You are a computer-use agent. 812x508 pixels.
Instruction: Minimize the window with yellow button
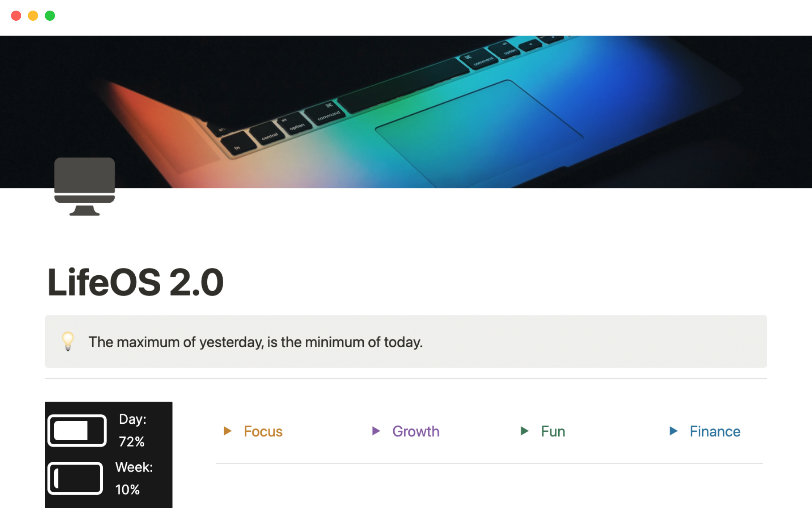[33, 16]
